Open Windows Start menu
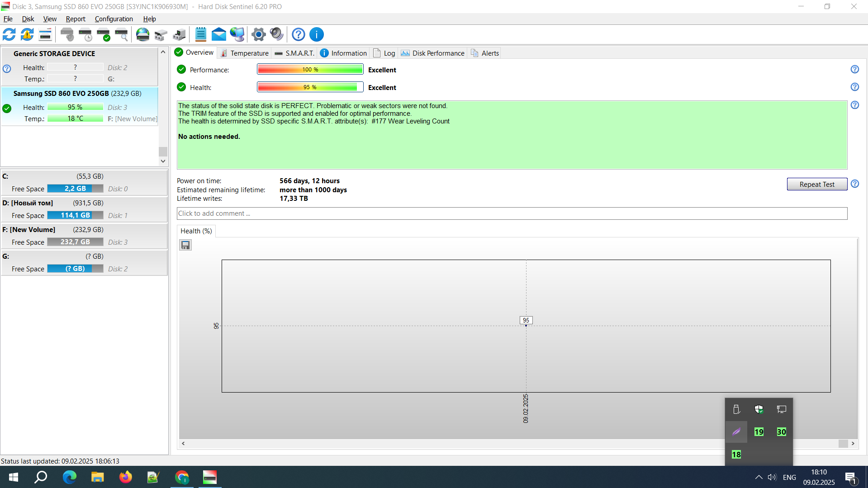 [14, 477]
